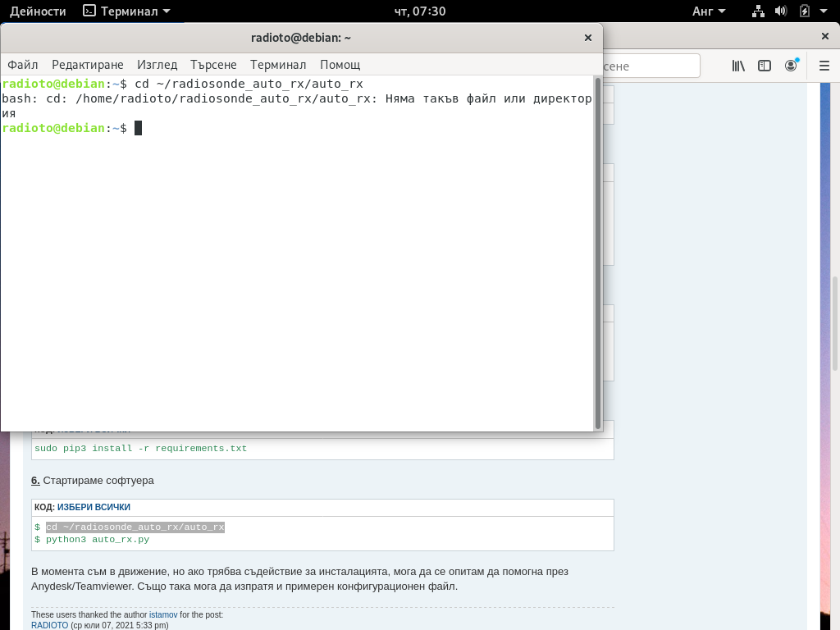
Task: Click terminal vertical scrollbar
Action: point(598,253)
